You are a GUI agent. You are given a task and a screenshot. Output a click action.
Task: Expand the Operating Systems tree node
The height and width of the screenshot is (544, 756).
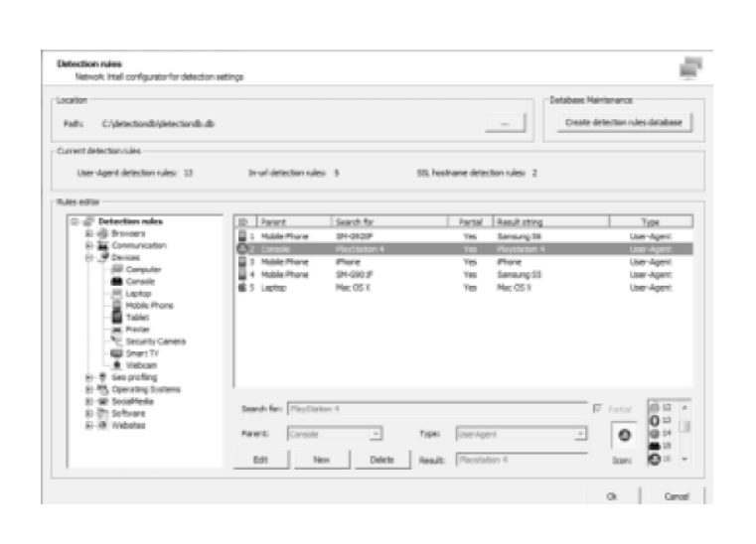tap(88, 389)
